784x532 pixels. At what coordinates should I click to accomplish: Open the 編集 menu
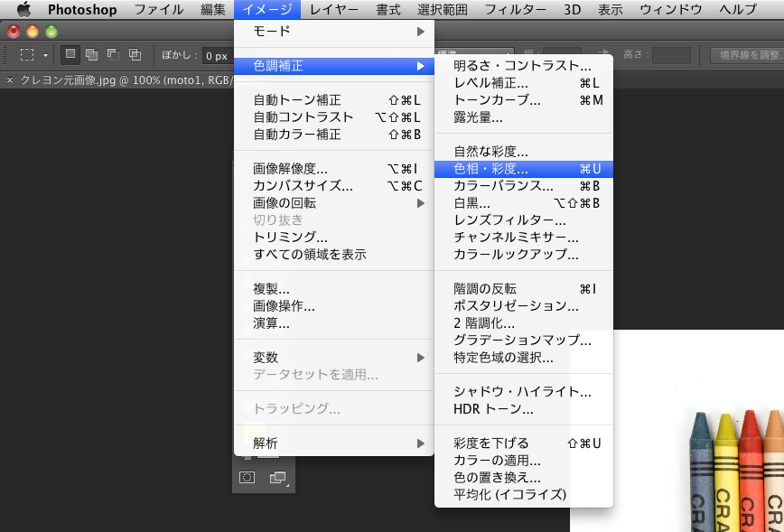tap(213, 10)
